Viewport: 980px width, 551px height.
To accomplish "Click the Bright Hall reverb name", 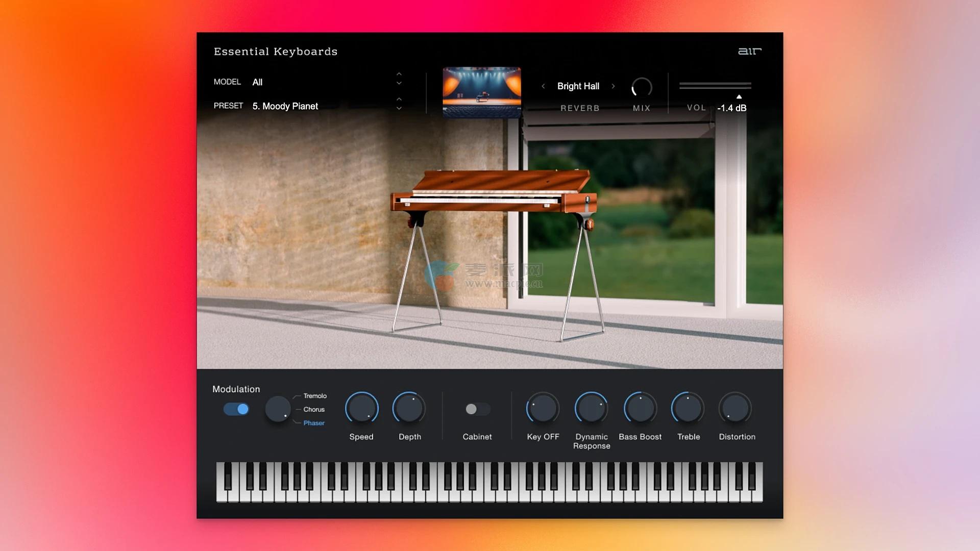I will 578,86.
